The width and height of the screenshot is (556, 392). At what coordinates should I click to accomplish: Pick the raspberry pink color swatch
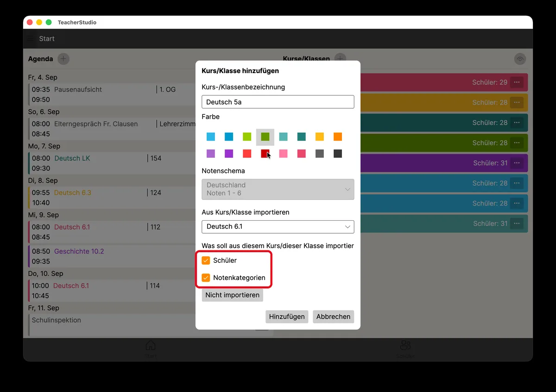coord(301,154)
